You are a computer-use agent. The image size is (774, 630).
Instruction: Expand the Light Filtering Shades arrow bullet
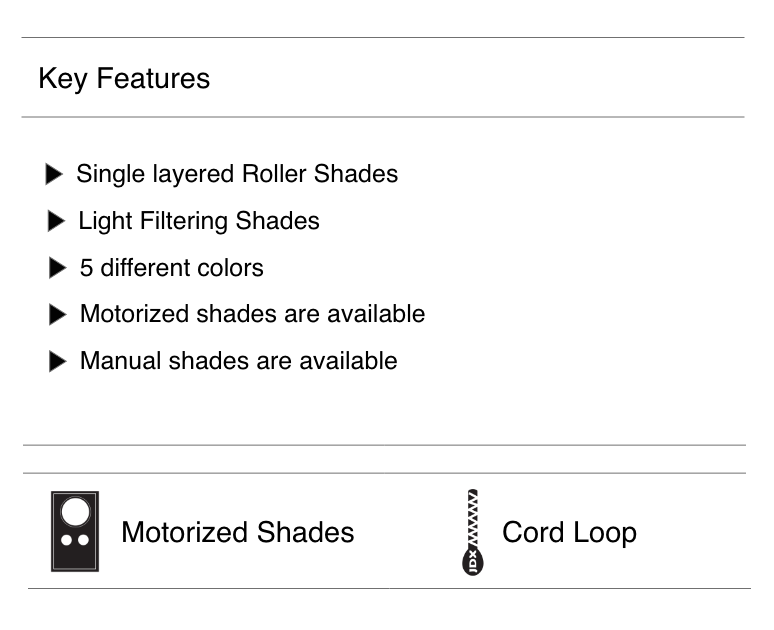56,222
